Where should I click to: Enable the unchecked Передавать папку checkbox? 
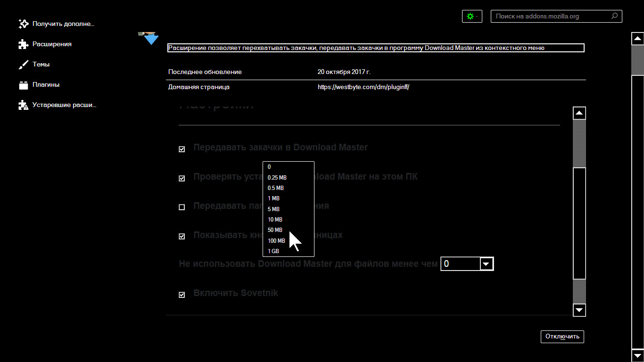[182, 207]
